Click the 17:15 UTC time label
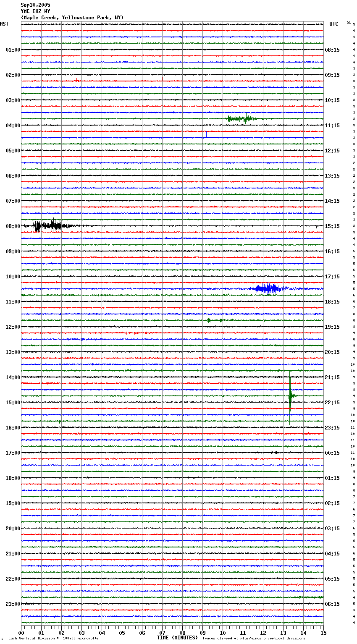357x644 pixels. coord(332,277)
